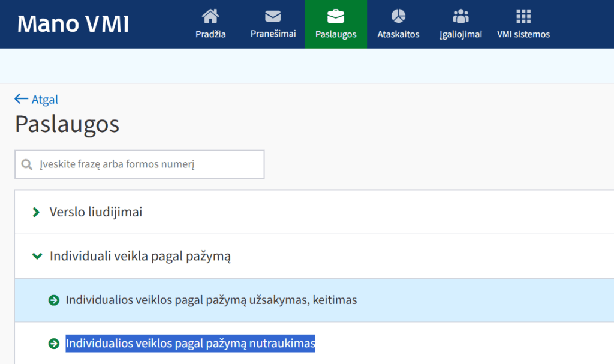This screenshot has width=614, height=364.
Task: Click the green arrow beside užsakymas, keitimas
Action: tap(55, 300)
